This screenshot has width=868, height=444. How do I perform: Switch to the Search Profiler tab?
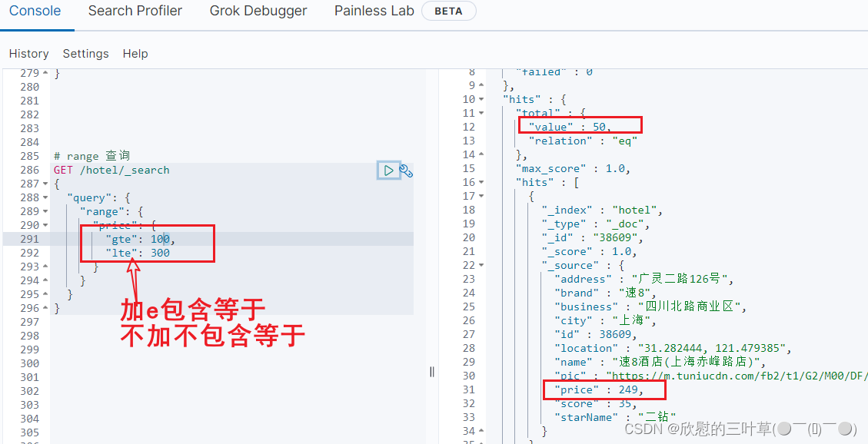click(x=135, y=11)
